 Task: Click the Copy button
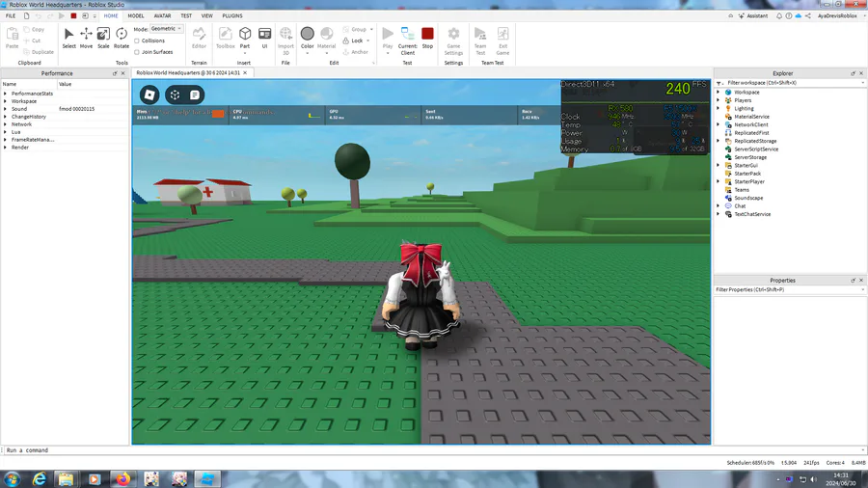[34, 29]
